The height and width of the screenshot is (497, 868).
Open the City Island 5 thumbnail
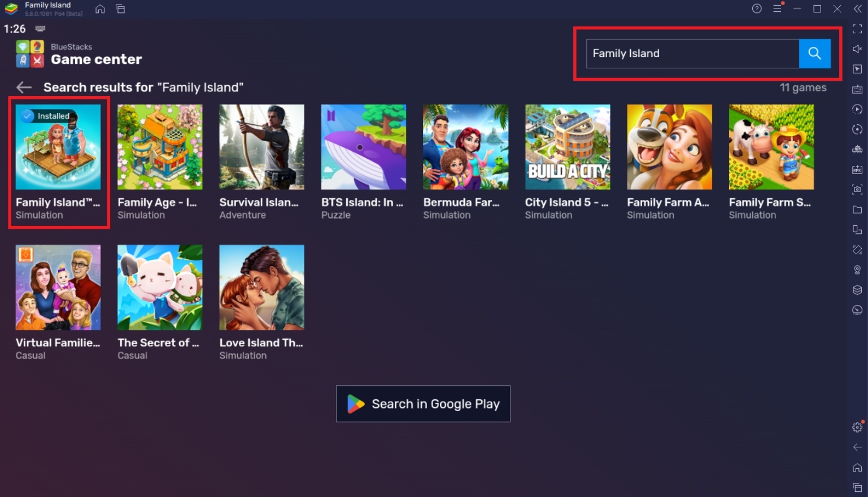click(x=568, y=147)
